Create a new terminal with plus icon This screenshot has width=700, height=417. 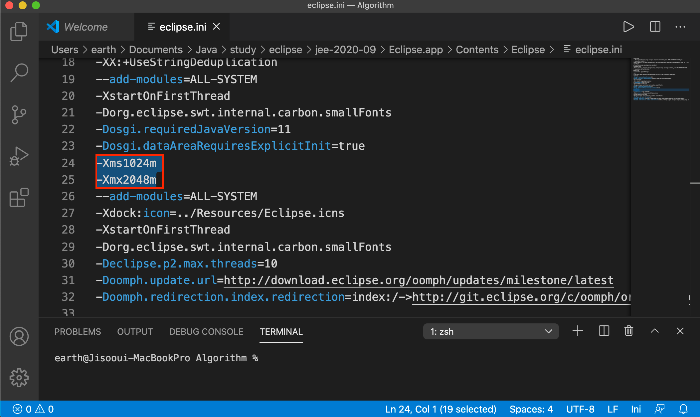point(578,331)
